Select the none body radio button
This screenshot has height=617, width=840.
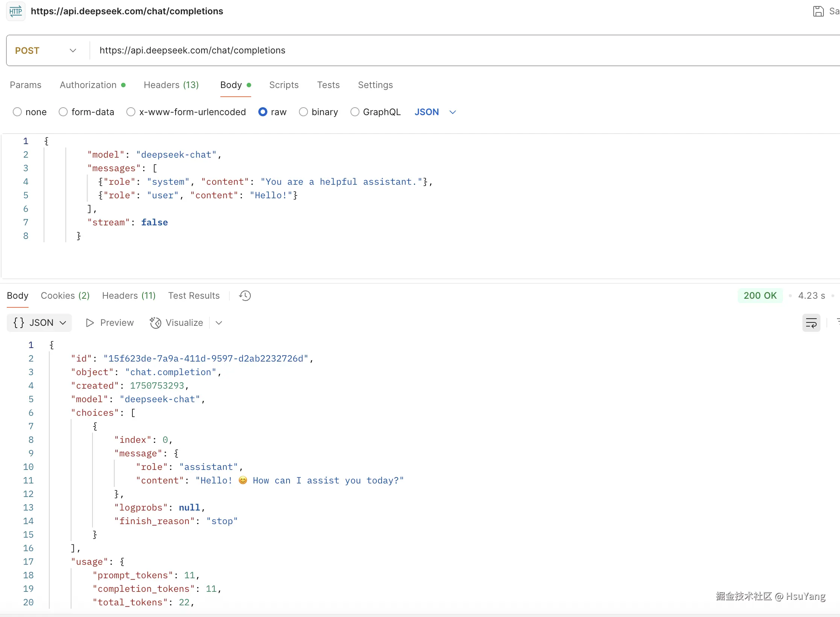pyautogui.click(x=17, y=112)
